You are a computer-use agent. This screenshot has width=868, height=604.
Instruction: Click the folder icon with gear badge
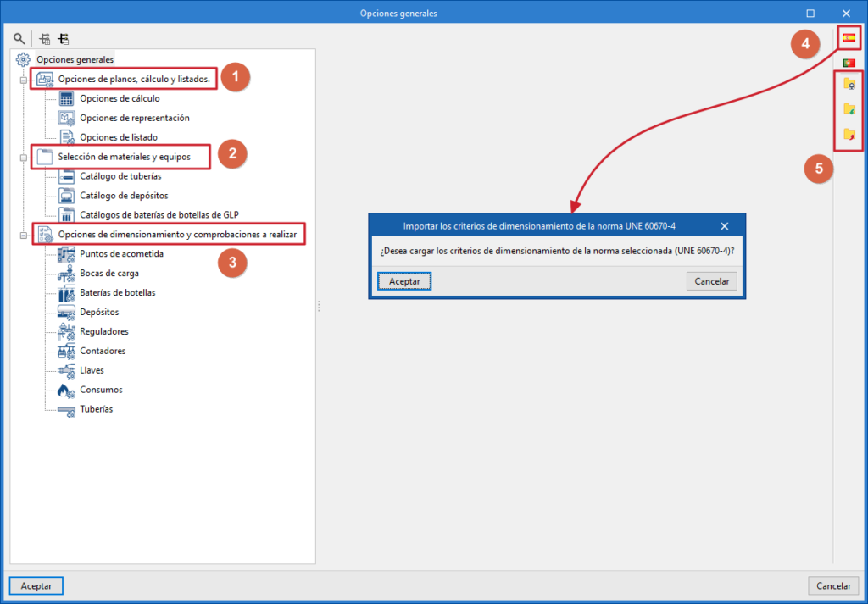point(849,84)
